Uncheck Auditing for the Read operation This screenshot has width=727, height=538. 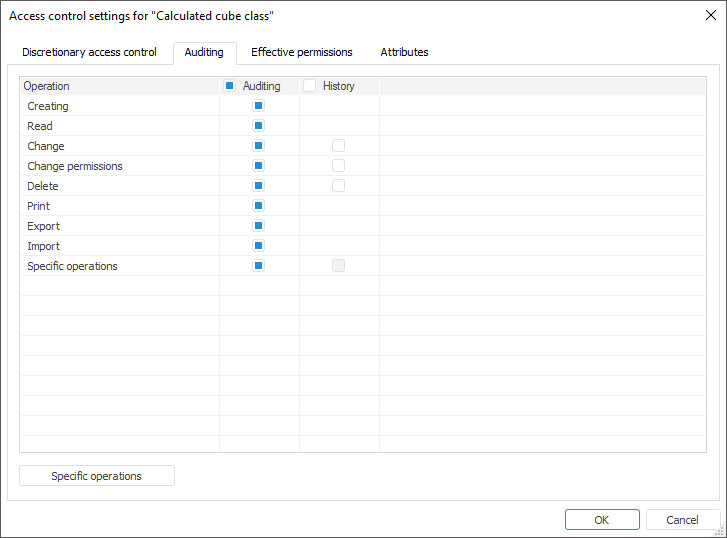click(x=259, y=126)
